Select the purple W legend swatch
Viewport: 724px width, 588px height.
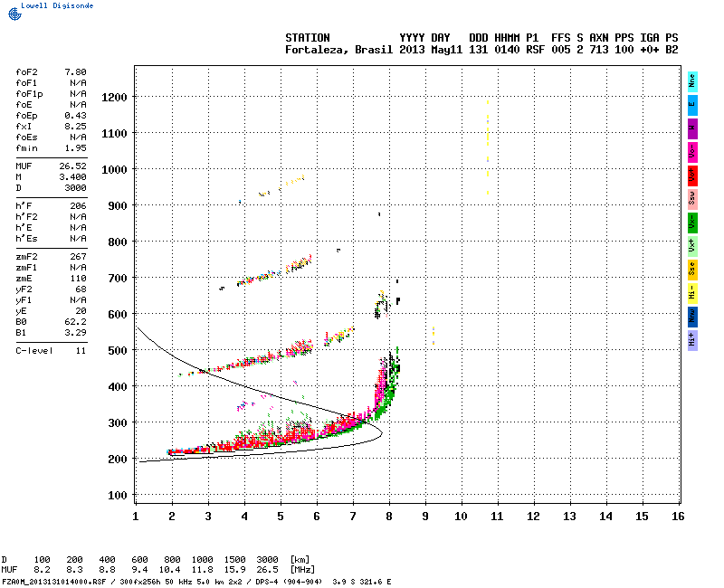(x=692, y=128)
